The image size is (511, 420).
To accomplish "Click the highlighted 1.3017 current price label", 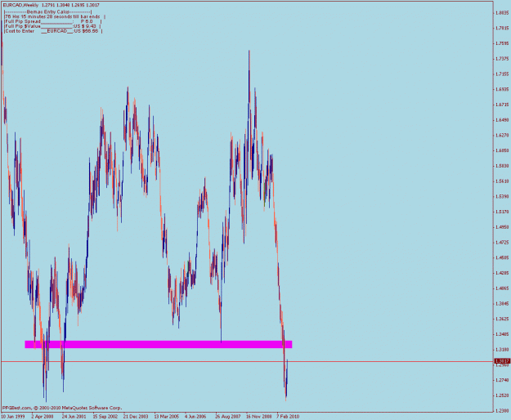I will pos(502,361).
